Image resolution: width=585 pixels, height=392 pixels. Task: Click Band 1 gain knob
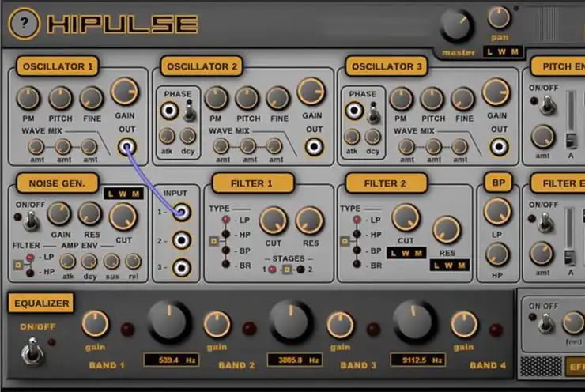pos(95,323)
